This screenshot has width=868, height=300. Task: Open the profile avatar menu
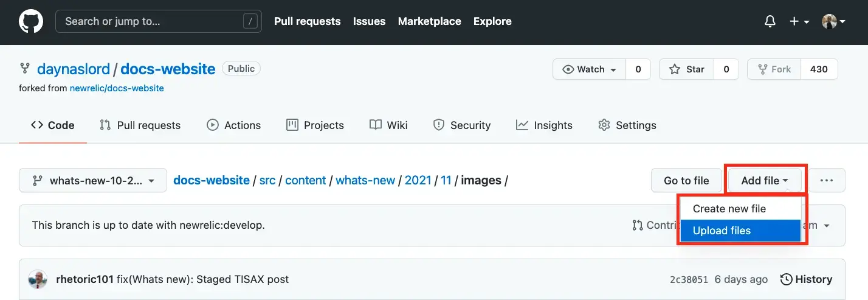tap(833, 21)
